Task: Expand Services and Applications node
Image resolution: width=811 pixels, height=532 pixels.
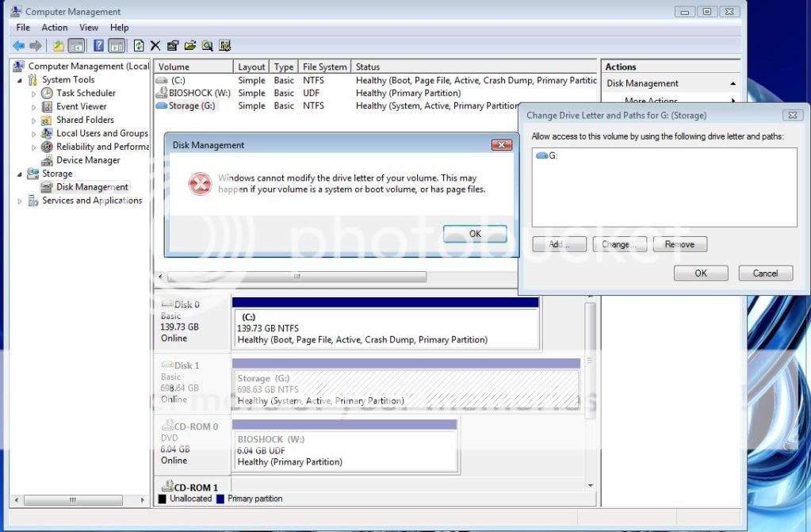Action: [x=21, y=201]
